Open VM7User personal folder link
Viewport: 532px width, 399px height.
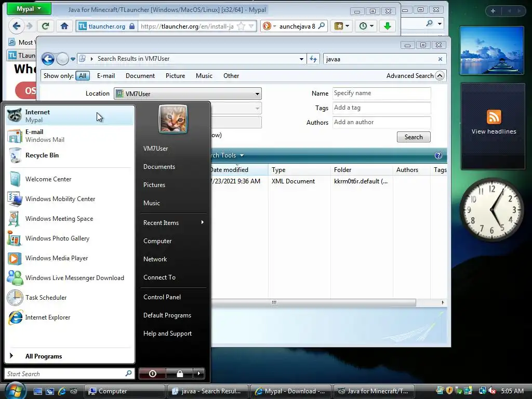click(155, 148)
